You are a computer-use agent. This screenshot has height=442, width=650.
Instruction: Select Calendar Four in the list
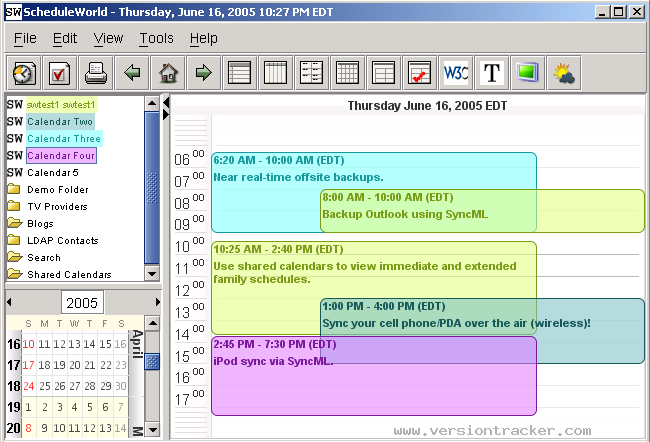pos(61,155)
